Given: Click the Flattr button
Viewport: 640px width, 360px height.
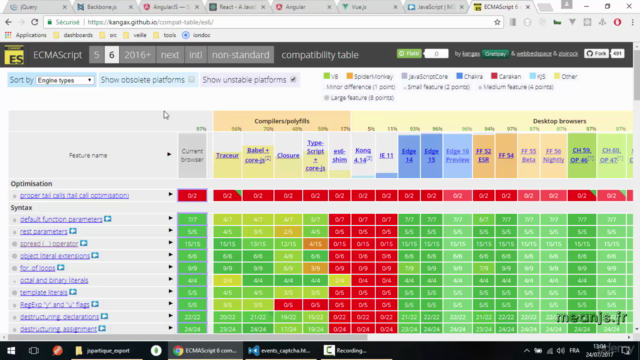Looking at the screenshot, I should (409, 53).
